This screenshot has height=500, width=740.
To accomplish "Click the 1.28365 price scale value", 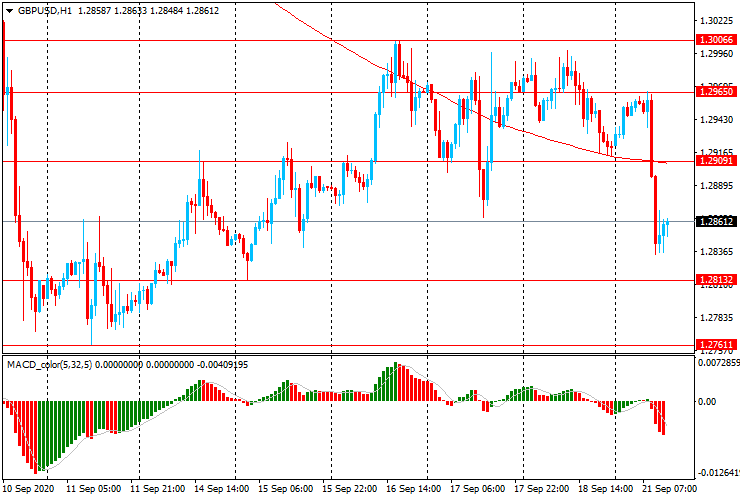I will [x=717, y=252].
